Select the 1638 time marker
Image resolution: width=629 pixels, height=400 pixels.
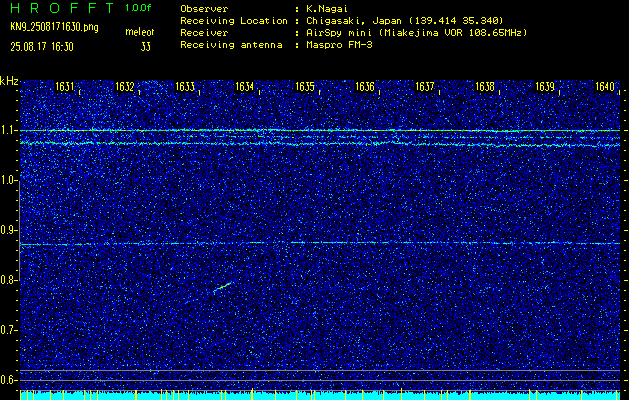pyautogui.click(x=485, y=87)
